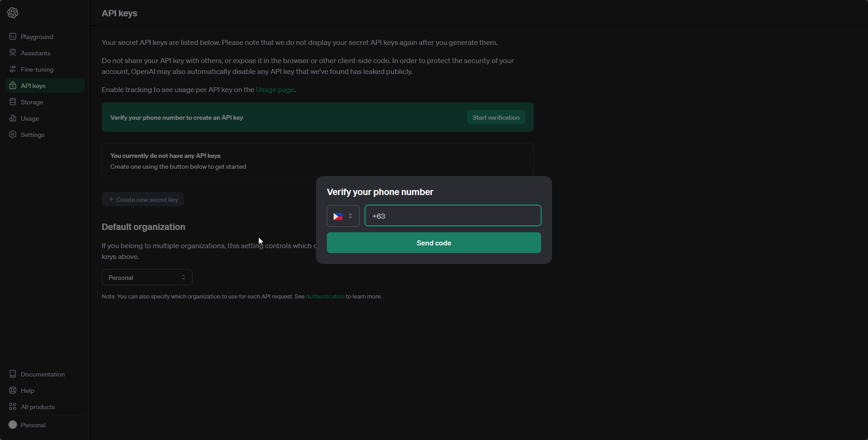Viewport: 868px width, 440px height.
Task: Click the 'Default organization' heading
Action: [143, 227]
